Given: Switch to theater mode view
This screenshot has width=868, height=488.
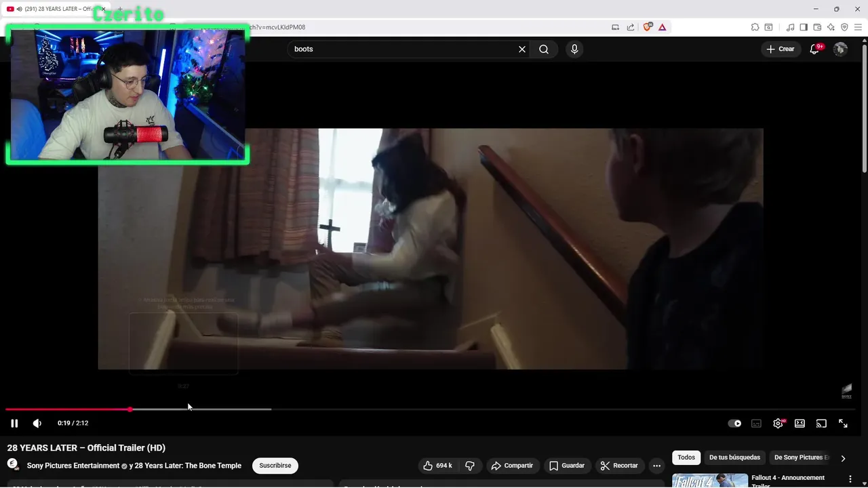Looking at the screenshot, I should pos(800,423).
